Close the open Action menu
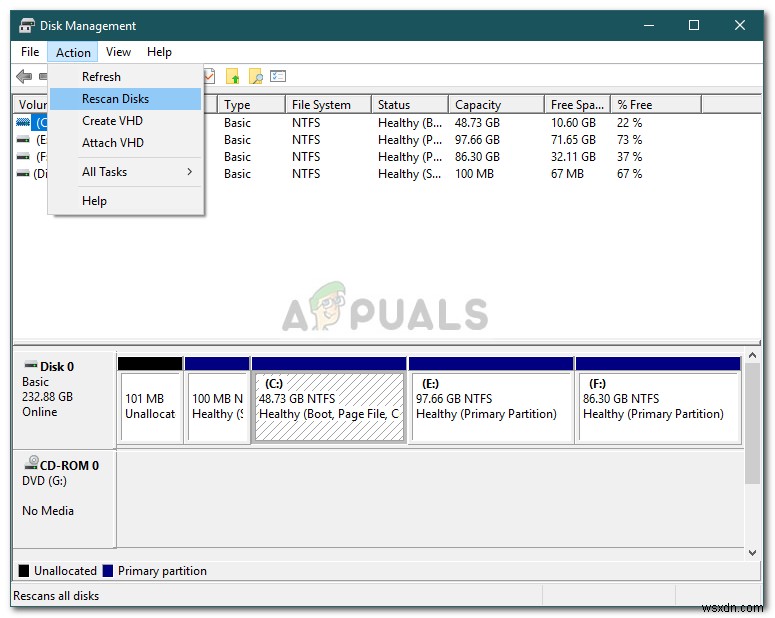 click(x=73, y=52)
